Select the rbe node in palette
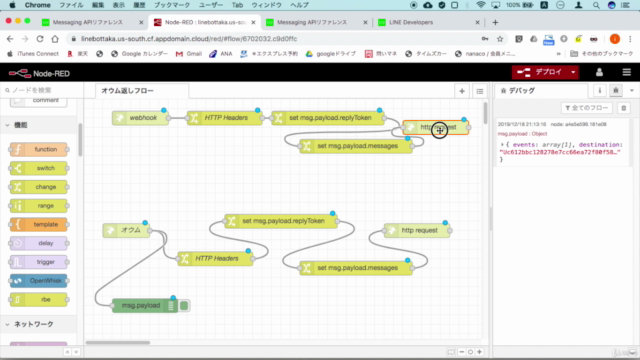Viewport: 640px width, 360px height. [39, 300]
